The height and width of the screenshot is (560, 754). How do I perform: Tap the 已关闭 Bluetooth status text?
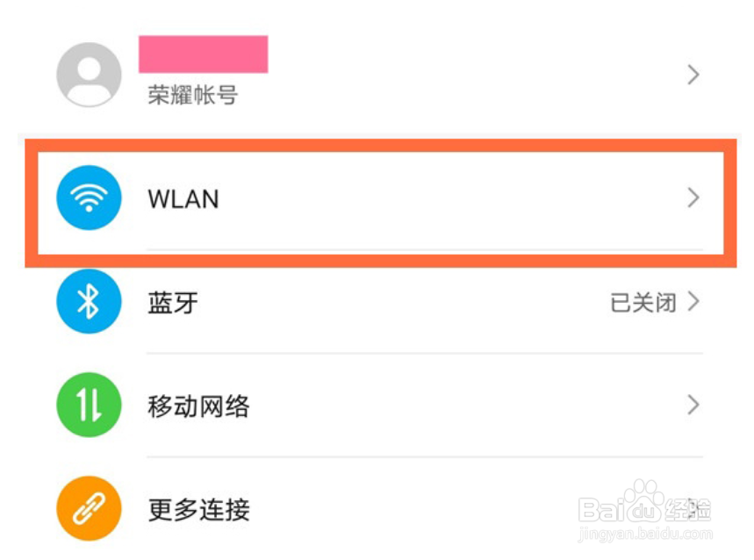point(643,303)
